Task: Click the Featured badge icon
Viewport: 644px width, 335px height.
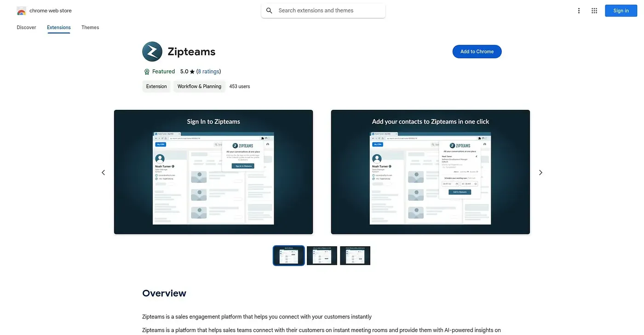Action: [x=147, y=72]
